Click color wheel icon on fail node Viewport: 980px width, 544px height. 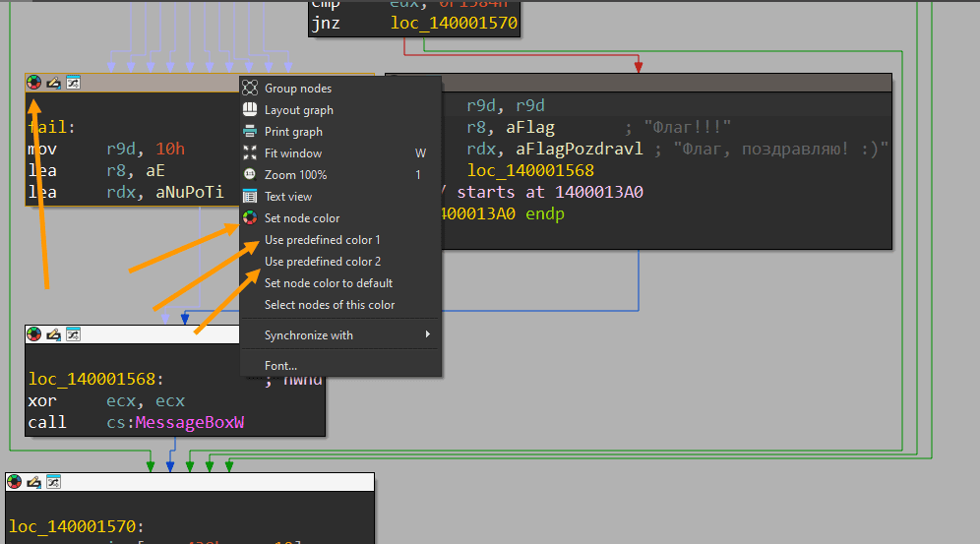pyautogui.click(x=34, y=83)
